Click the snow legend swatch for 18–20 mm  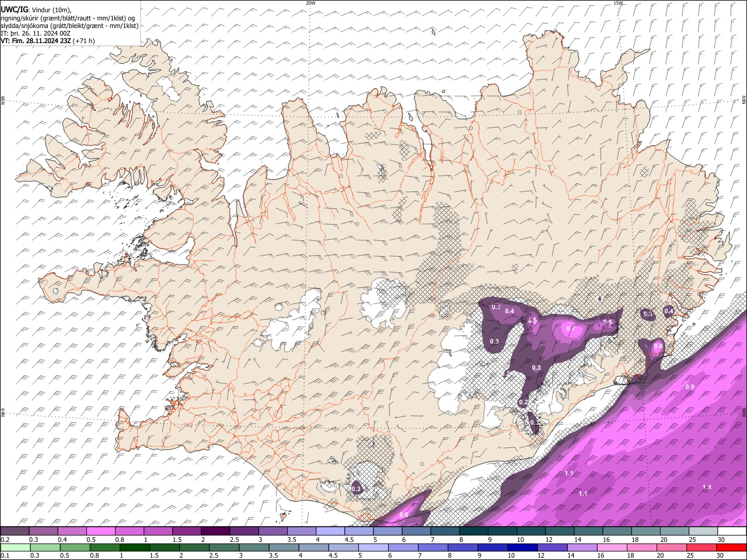point(646,531)
